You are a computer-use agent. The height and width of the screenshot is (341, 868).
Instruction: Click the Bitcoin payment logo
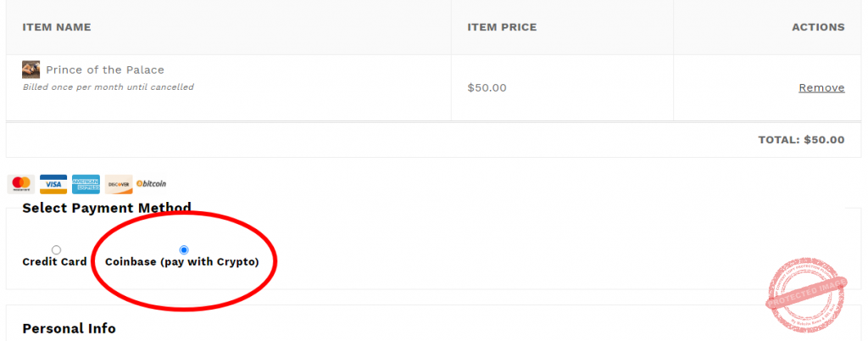pyautogui.click(x=152, y=183)
